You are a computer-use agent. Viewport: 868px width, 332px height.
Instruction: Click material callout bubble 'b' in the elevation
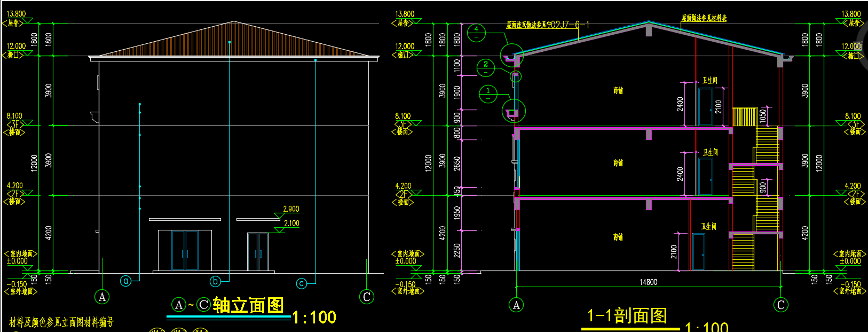click(215, 281)
